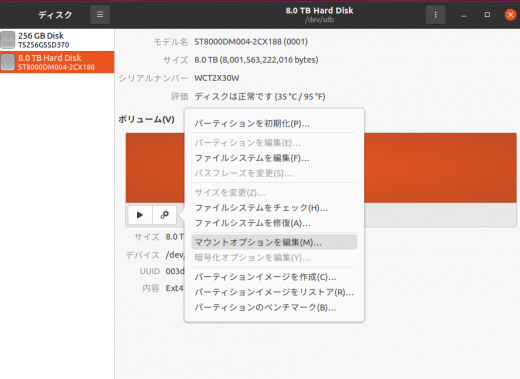This screenshot has width=520, height=379.
Task: Click the TS256GSSD370 label in the sidebar
Action: coord(44,45)
